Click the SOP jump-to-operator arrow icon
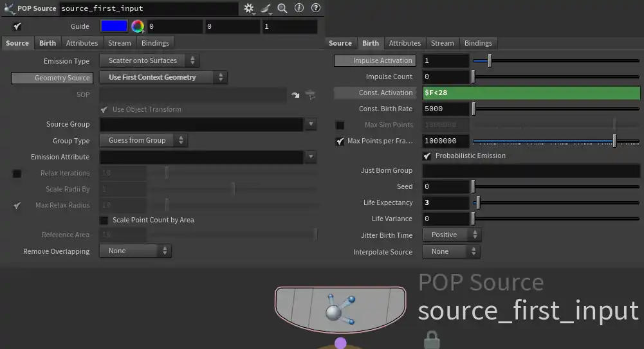The width and height of the screenshot is (644, 349). point(295,94)
